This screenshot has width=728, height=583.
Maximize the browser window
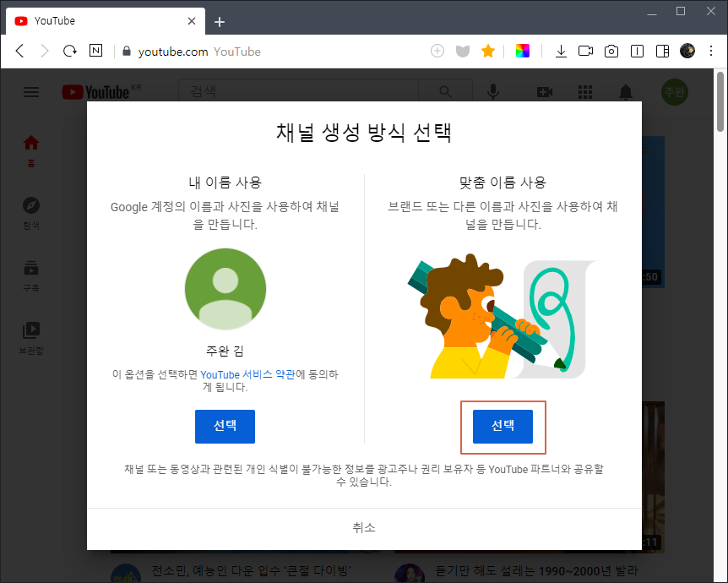(681, 11)
